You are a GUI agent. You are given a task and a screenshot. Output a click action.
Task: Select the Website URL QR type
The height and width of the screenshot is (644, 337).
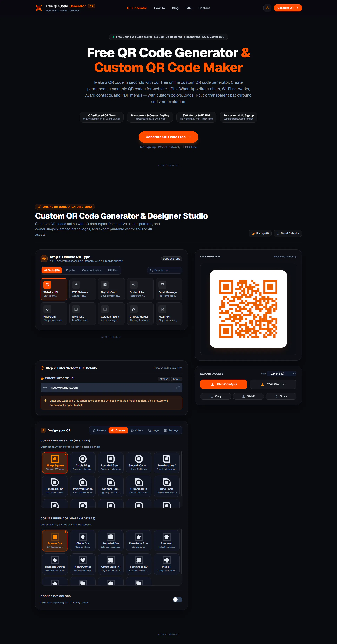pos(54,289)
